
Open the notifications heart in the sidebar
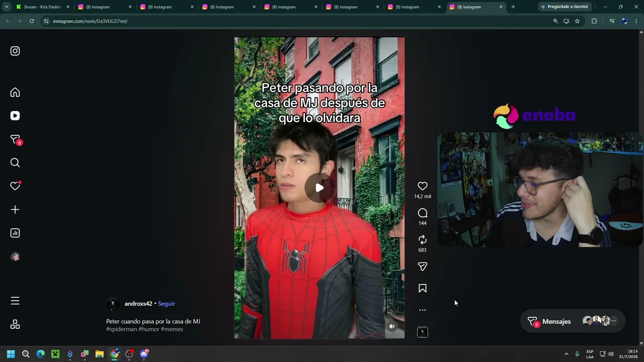click(x=15, y=186)
